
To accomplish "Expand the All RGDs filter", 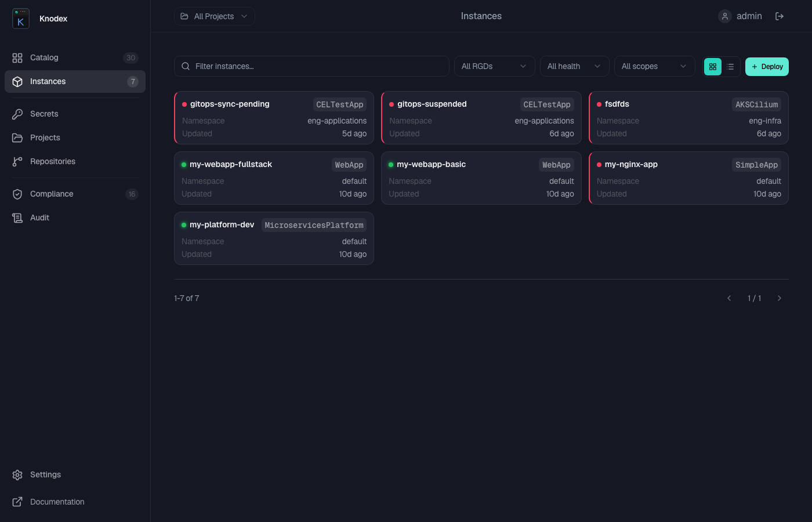I will tap(494, 66).
